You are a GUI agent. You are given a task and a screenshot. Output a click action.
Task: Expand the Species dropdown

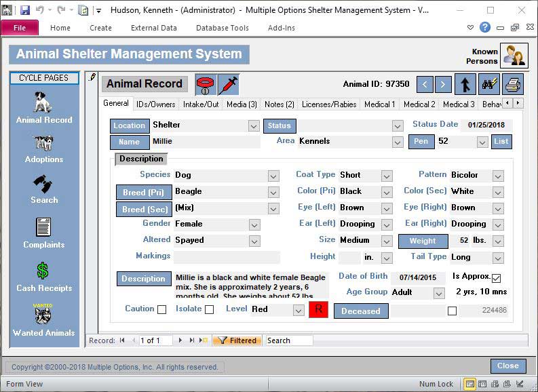pyautogui.click(x=273, y=176)
